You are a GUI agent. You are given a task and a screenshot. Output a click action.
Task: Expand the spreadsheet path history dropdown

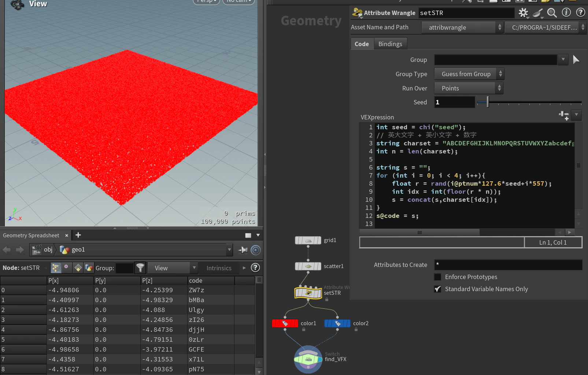pos(229,250)
